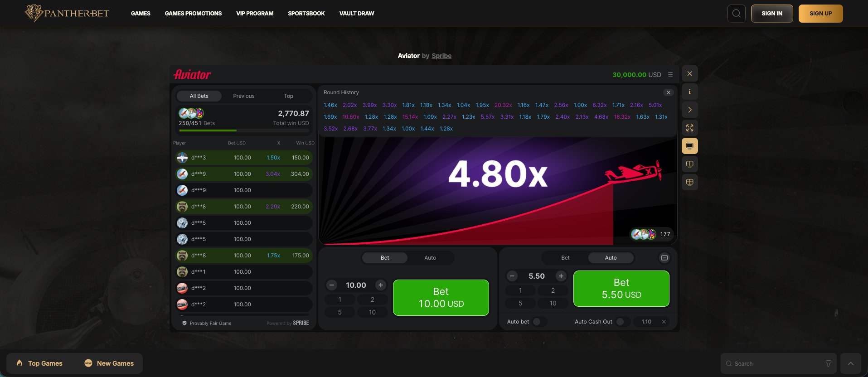Click the flame Top Games button
The image size is (868, 377).
tap(39, 363)
